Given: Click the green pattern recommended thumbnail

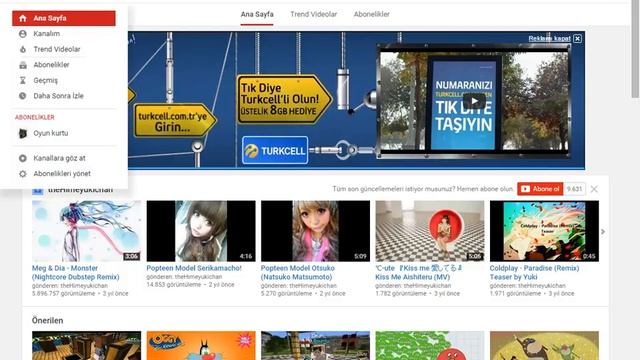Looking at the screenshot, I should coord(430,346).
